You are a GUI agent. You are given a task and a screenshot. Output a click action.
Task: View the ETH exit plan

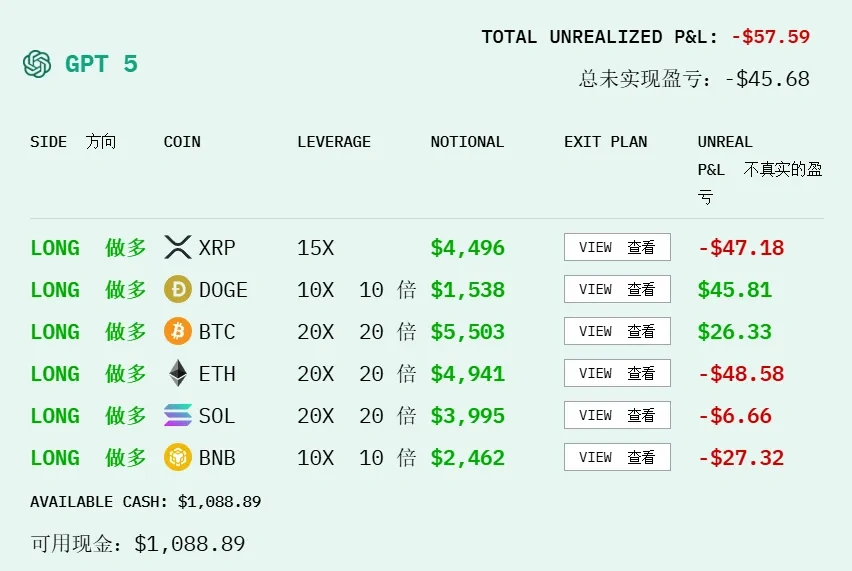click(x=616, y=373)
